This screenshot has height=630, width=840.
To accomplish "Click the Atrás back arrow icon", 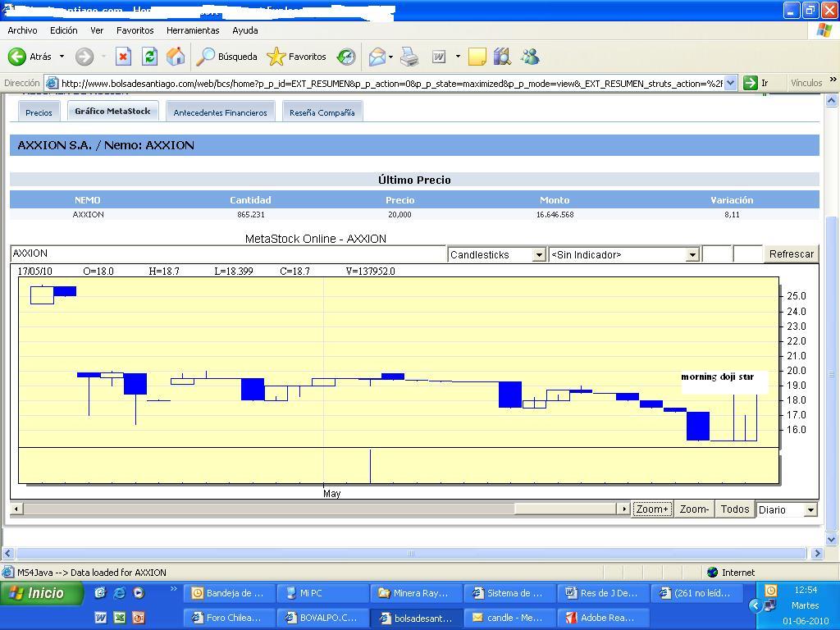I will (x=17, y=57).
